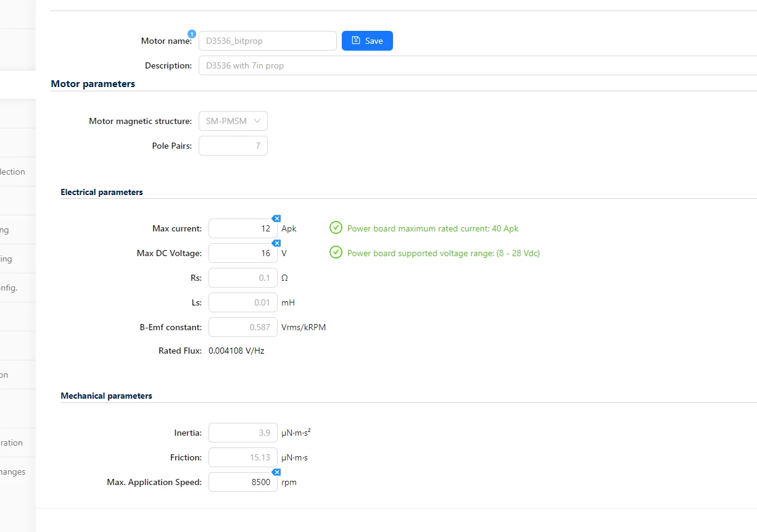Click the Ls inductance field

tap(243, 302)
